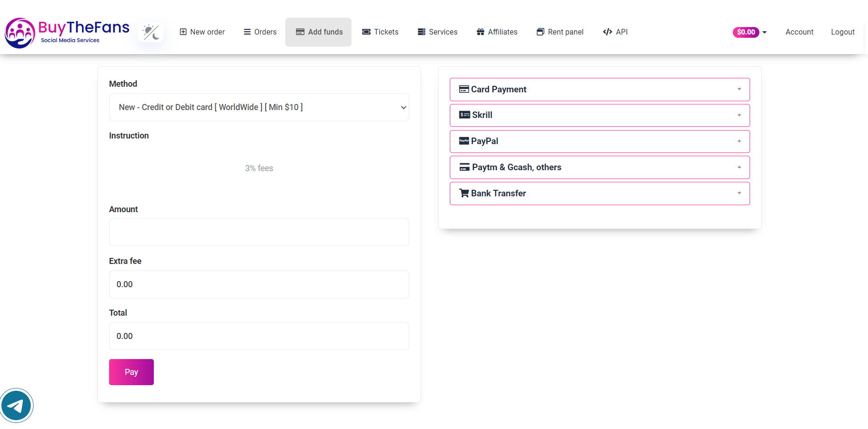This screenshot has height=429, width=868.
Task: Click the Logout link
Action: click(x=842, y=32)
